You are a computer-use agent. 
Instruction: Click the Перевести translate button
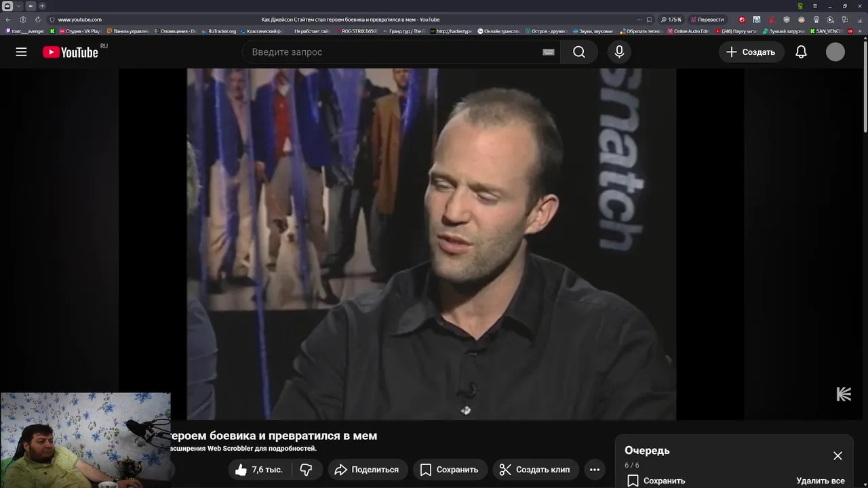click(707, 20)
